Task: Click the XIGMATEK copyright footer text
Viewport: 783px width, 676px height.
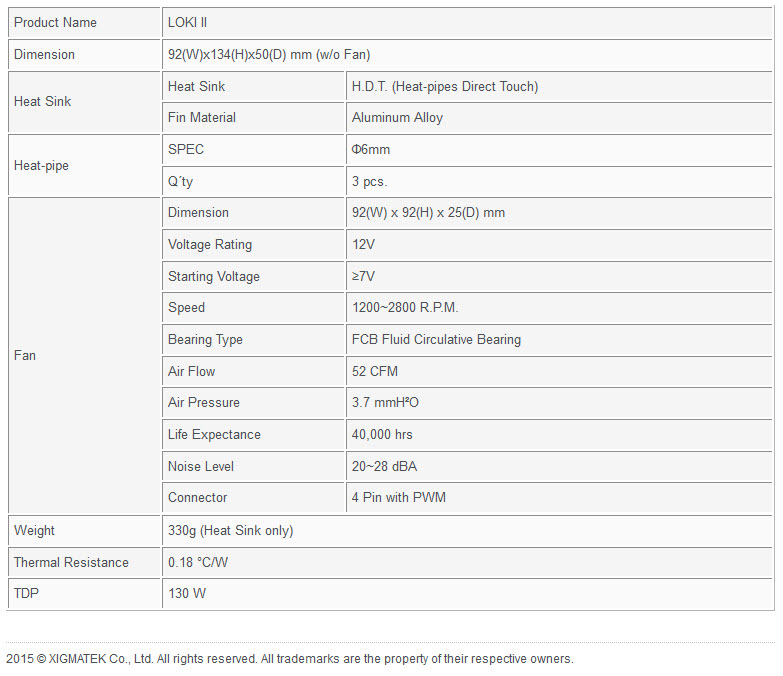Action: (x=289, y=659)
